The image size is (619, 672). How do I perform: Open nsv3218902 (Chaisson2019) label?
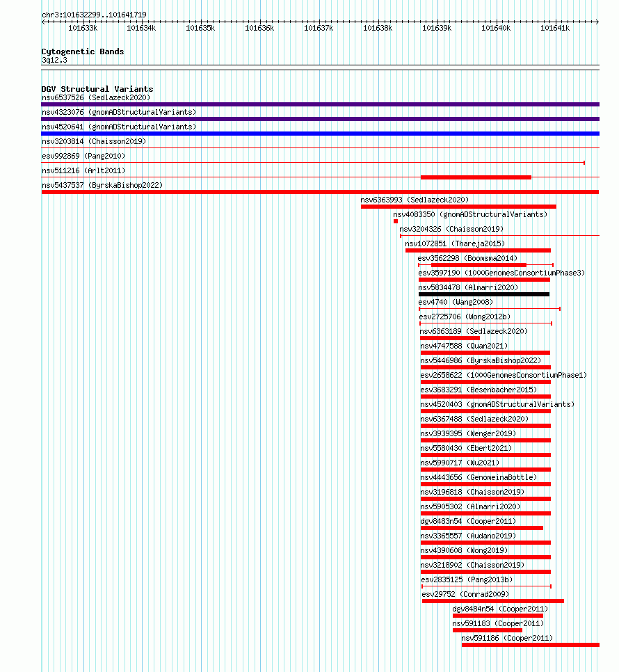[x=472, y=564]
